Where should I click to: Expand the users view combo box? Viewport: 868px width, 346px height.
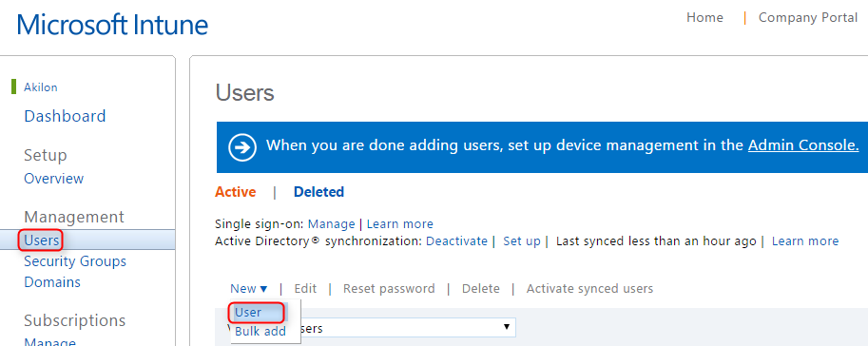pyautogui.click(x=506, y=327)
